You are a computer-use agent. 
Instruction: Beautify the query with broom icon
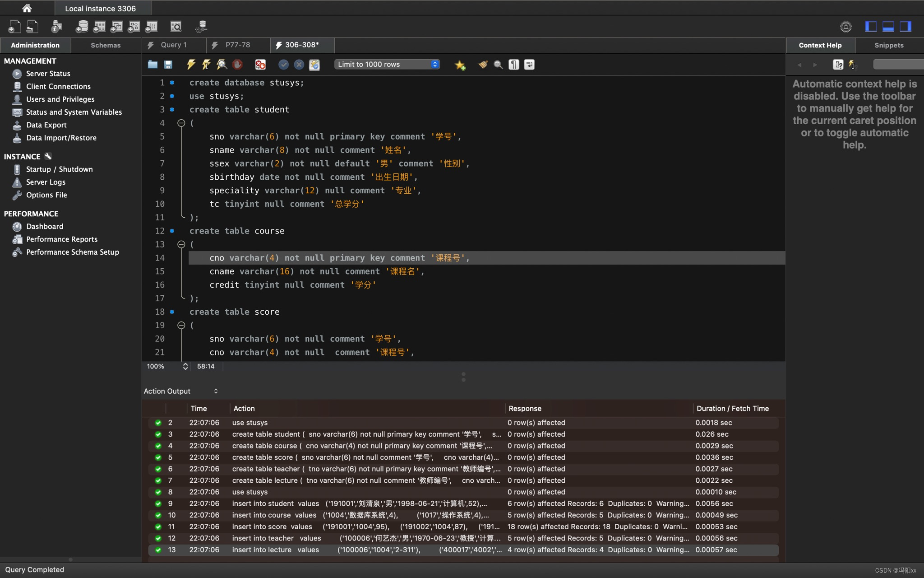[483, 65]
